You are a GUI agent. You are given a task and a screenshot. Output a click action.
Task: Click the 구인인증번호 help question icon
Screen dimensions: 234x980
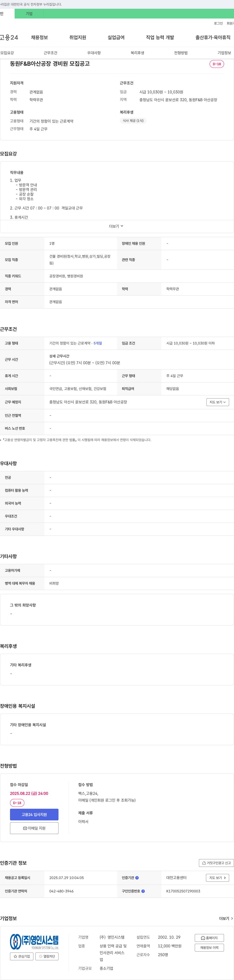tap(143, 891)
